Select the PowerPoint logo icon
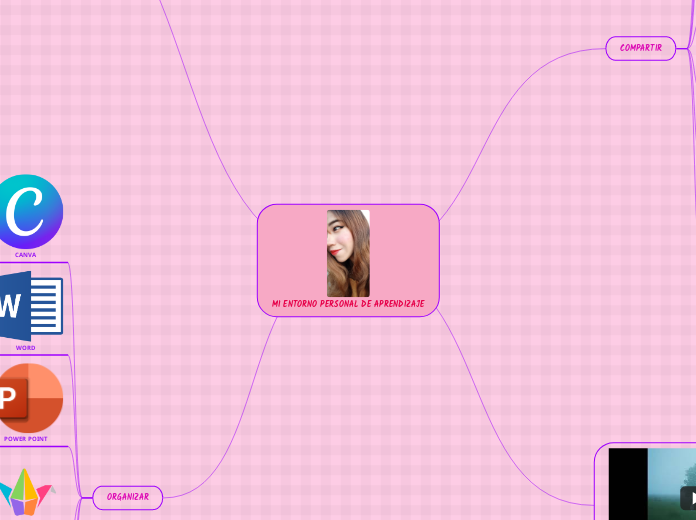The height and width of the screenshot is (520, 696). click(x=31, y=398)
